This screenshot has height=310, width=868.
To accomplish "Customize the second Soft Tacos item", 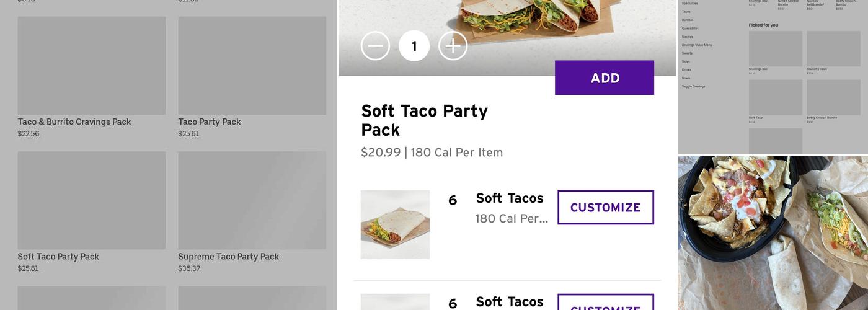I will (606, 304).
